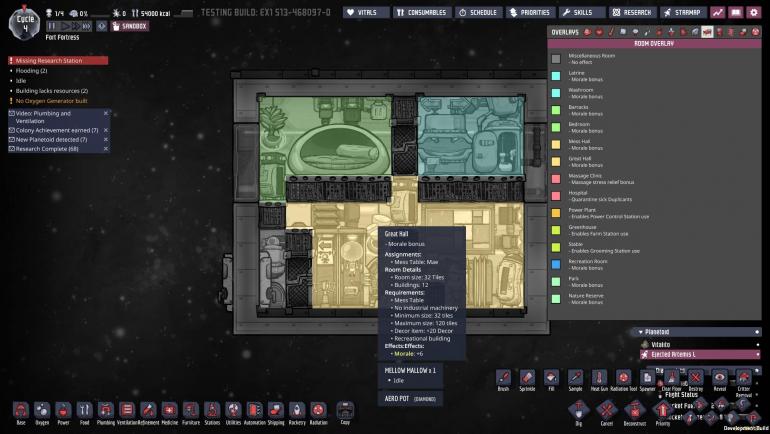Click the Missing Research Station alert
This screenshot has width=770, height=434.
pos(58,60)
